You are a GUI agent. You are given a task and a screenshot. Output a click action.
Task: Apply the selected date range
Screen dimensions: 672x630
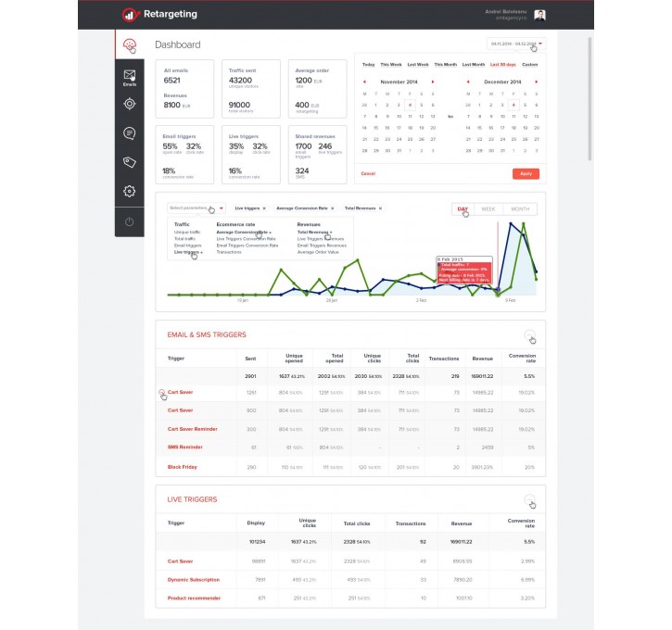[526, 173]
